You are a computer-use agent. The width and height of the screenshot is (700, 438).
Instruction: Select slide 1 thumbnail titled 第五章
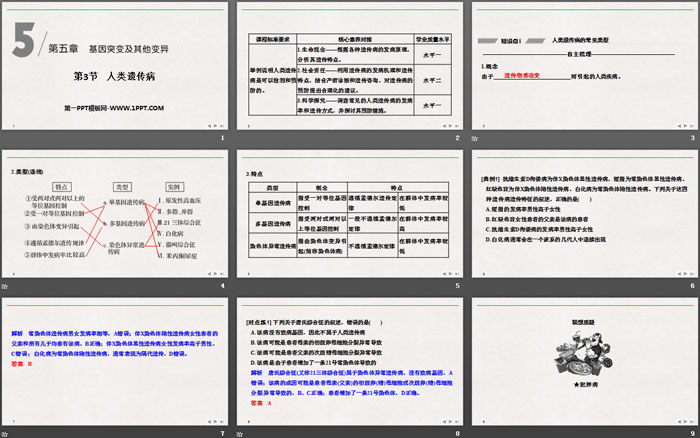tap(115, 66)
